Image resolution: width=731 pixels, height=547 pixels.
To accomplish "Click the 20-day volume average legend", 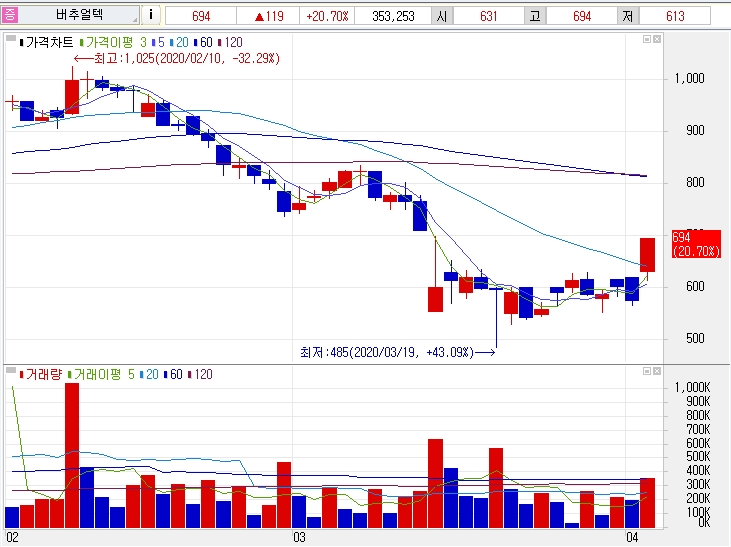I will coord(149,374).
